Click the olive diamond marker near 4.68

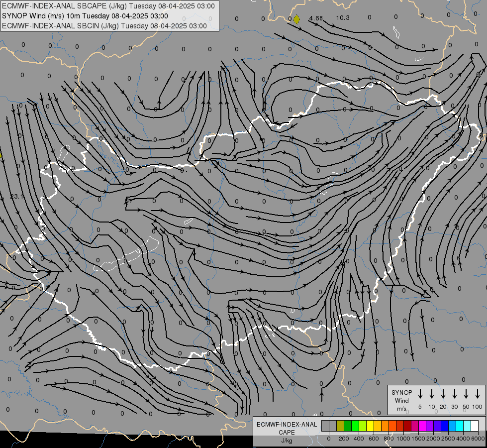[296, 19]
